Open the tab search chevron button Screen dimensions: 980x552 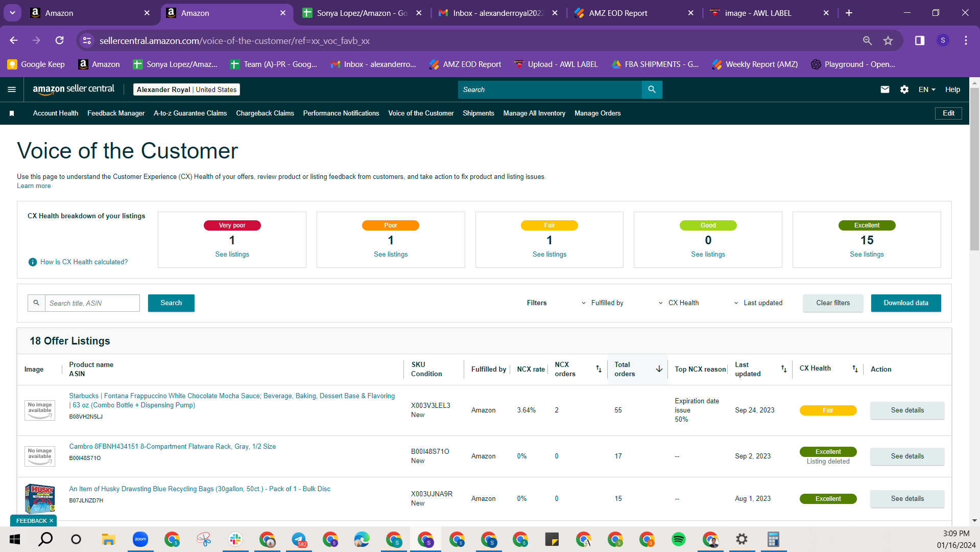[12, 13]
